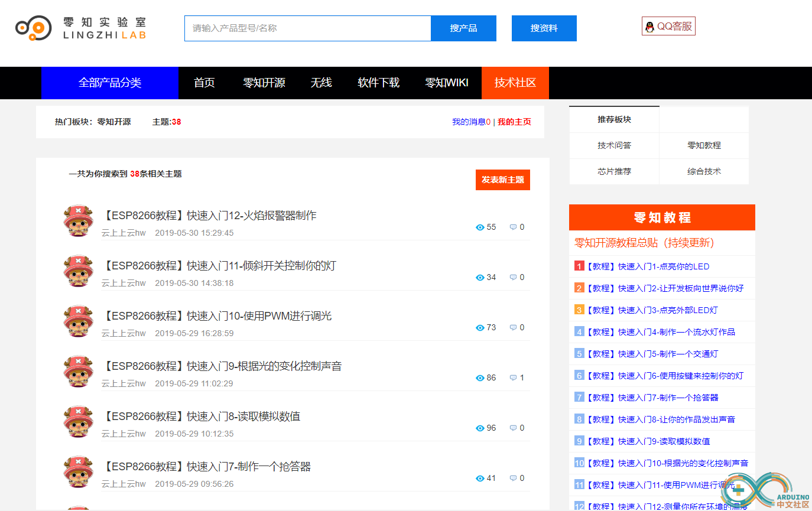This screenshot has width=812, height=511.
Task: Click number badge 2 in 零知教程 list
Action: coord(579,288)
